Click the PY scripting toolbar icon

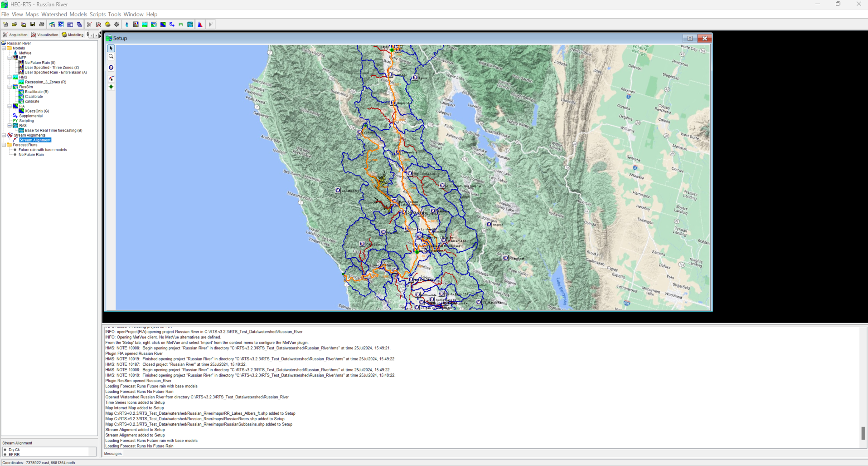[x=181, y=25]
